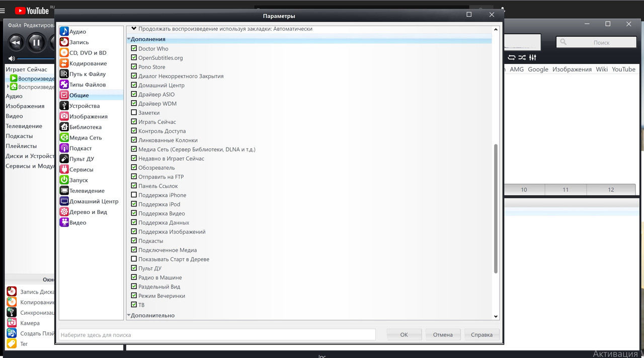Select the Google link tab

538,69
